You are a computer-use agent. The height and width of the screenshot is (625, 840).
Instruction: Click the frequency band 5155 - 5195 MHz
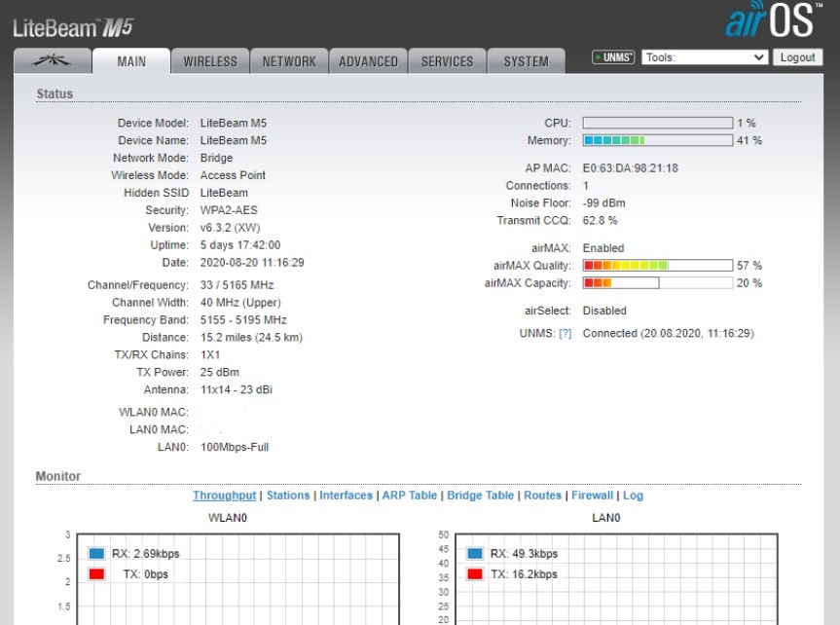[243, 320]
